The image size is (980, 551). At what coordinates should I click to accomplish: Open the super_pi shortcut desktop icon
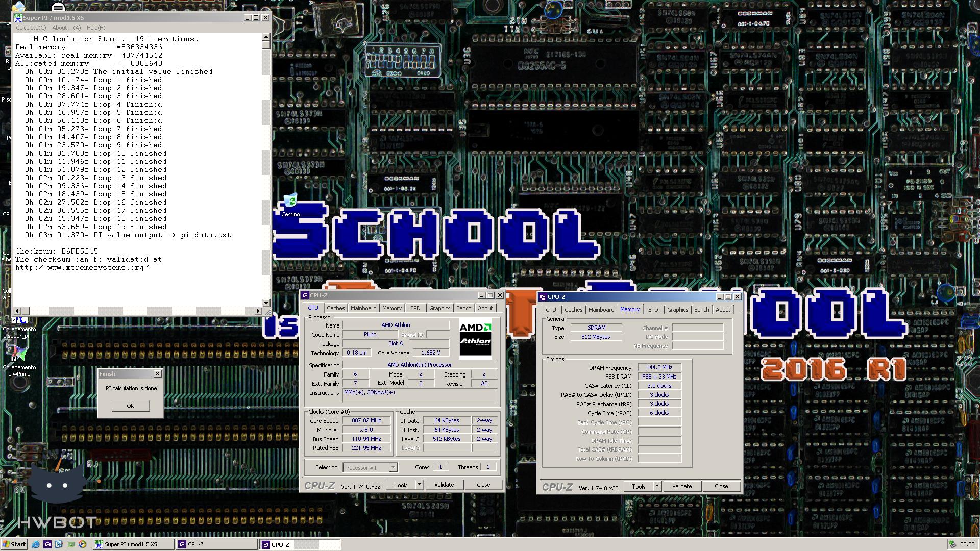coord(19,328)
